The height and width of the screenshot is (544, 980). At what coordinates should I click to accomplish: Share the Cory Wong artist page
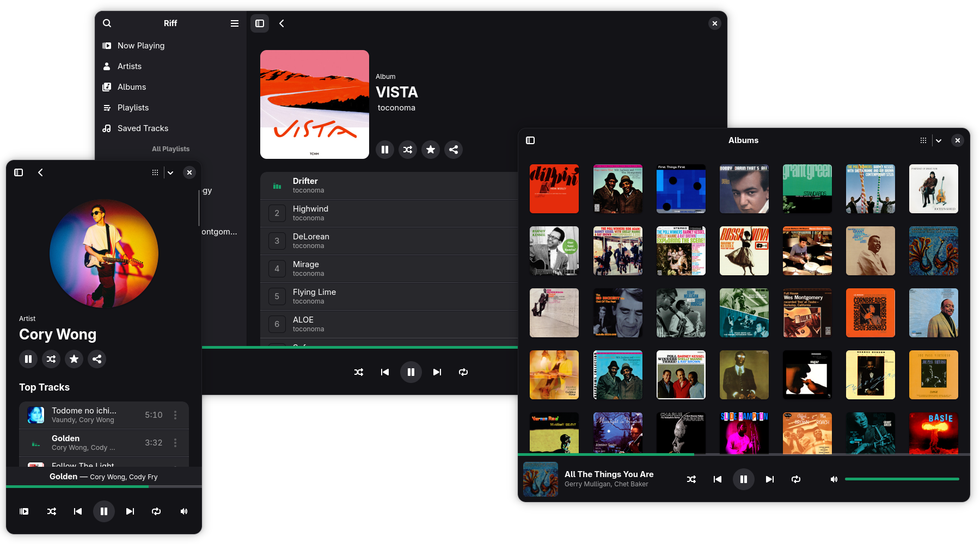[97, 359]
